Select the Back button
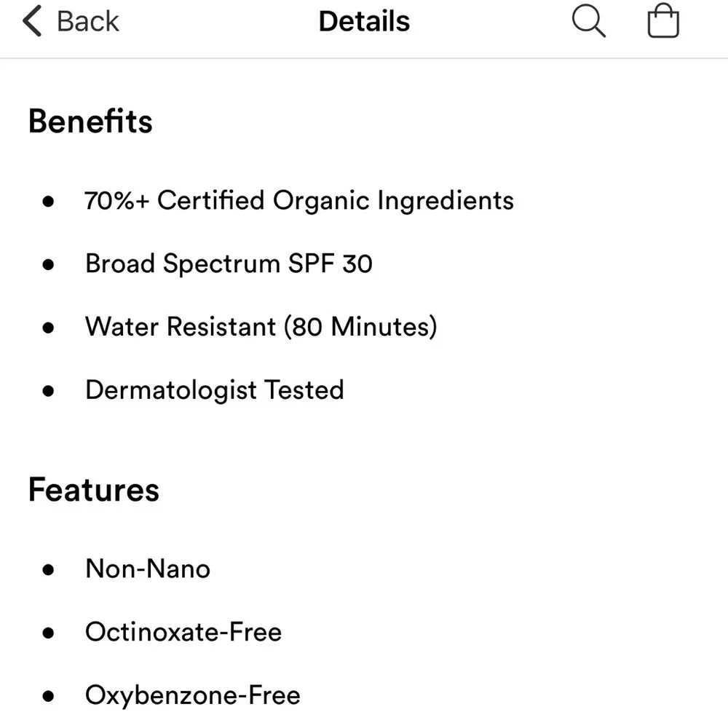728x728 pixels. coord(69,21)
